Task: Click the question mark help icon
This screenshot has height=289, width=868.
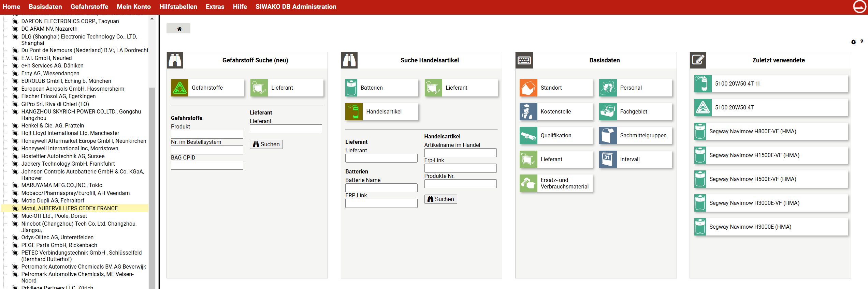Action: [x=862, y=42]
